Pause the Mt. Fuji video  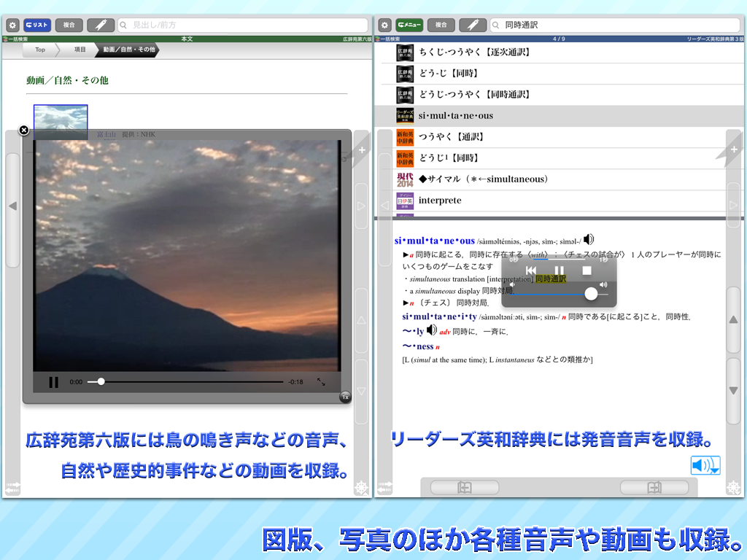(x=53, y=382)
